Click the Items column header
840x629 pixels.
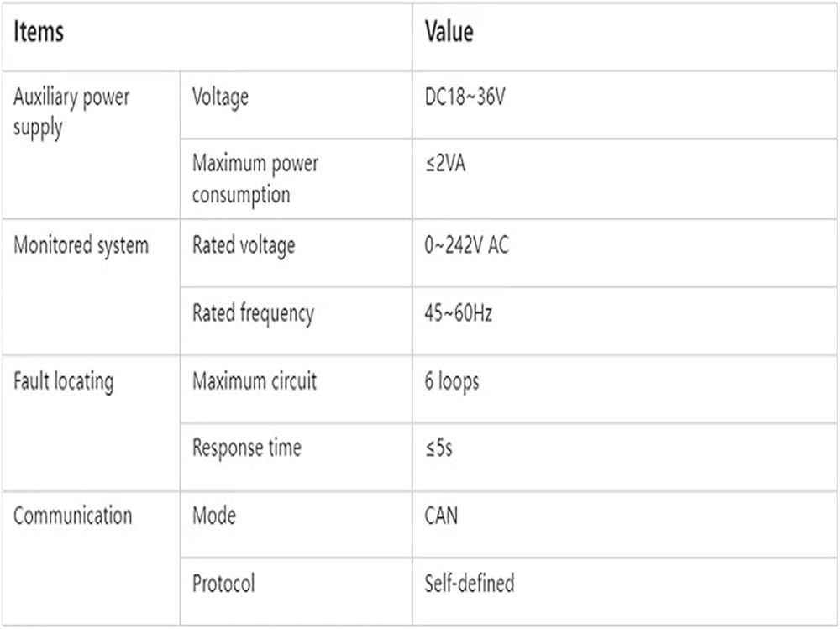pyautogui.click(x=39, y=32)
